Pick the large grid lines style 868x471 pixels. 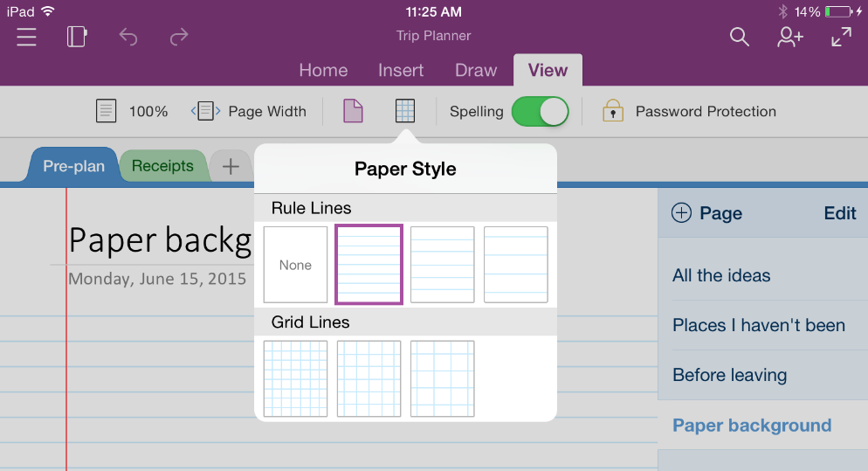[x=442, y=378]
